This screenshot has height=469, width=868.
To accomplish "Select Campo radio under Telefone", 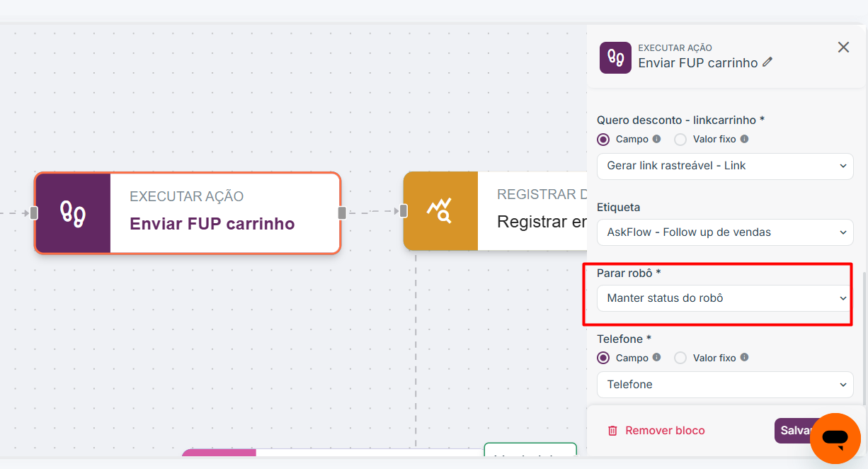I will [603, 358].
